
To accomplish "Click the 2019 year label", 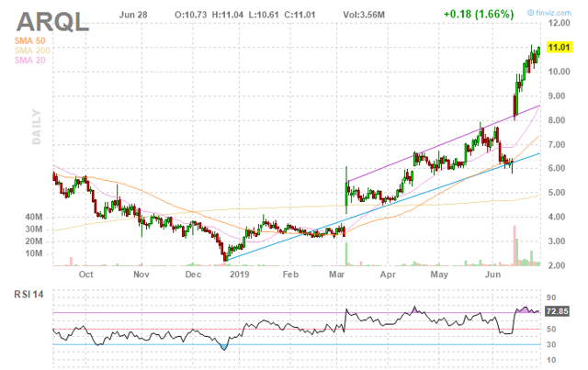I will tap(240, 275).
